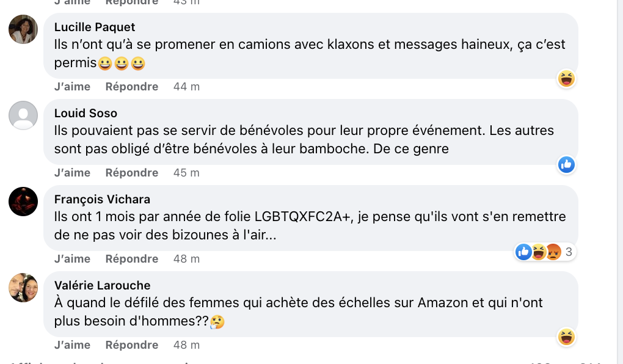Click J'aime under François Vichara's comment
This screenshot has height=364, width=623.
(x=72, y=259)
